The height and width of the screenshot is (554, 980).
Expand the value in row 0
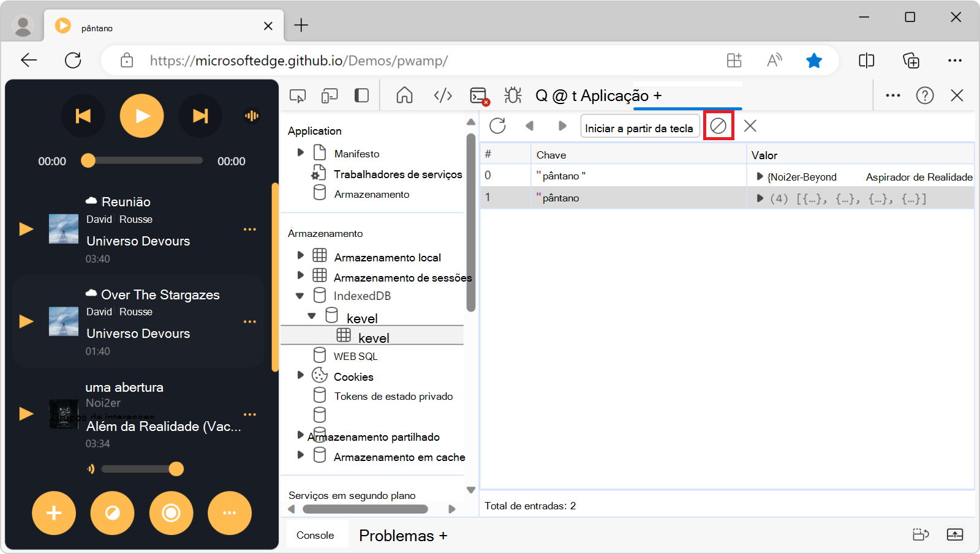(x=759, y=176)
